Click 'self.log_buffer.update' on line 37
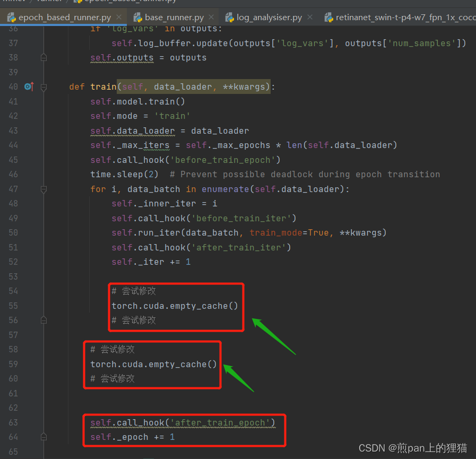This screenshot has width=476, height=459. [170, 43]
